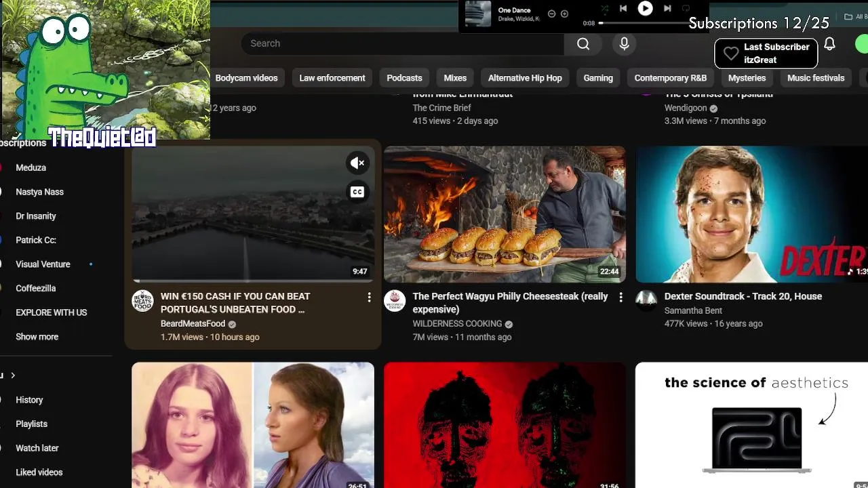Select the Alternative Hip Hop chip
Image resolution: width=868 pixels, height=488 pixels.
coord(525,78)
